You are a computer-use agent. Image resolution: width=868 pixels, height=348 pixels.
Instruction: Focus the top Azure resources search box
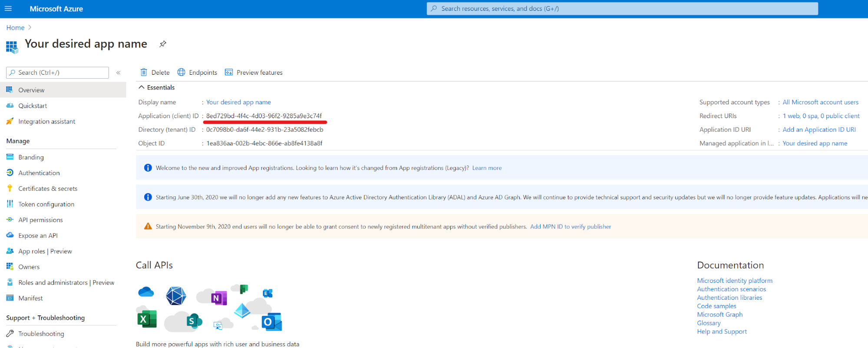(622, 9)
